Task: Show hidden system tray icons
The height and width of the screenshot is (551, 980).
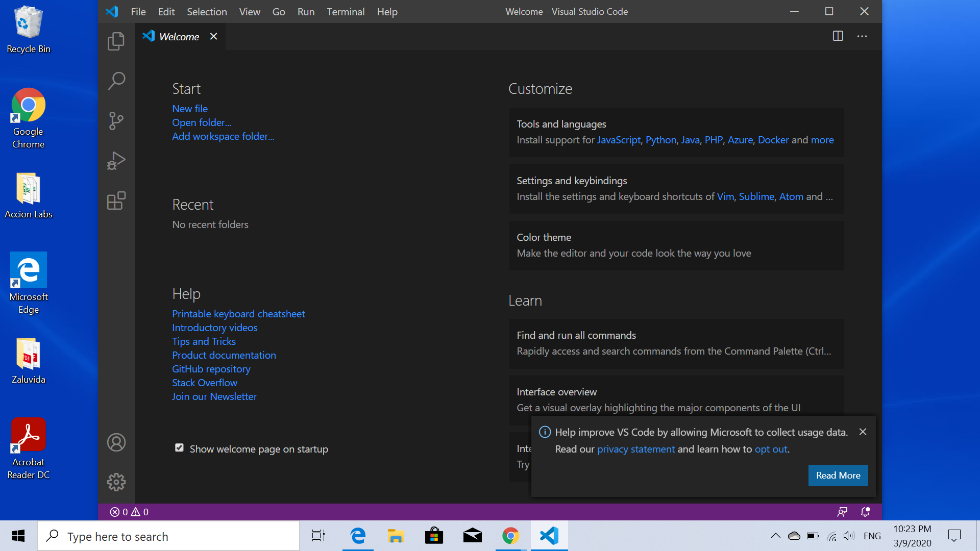Action: (775, 536)
